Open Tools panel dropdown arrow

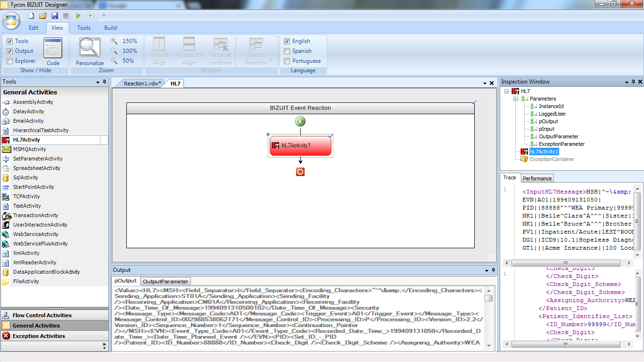coord(98,82)
